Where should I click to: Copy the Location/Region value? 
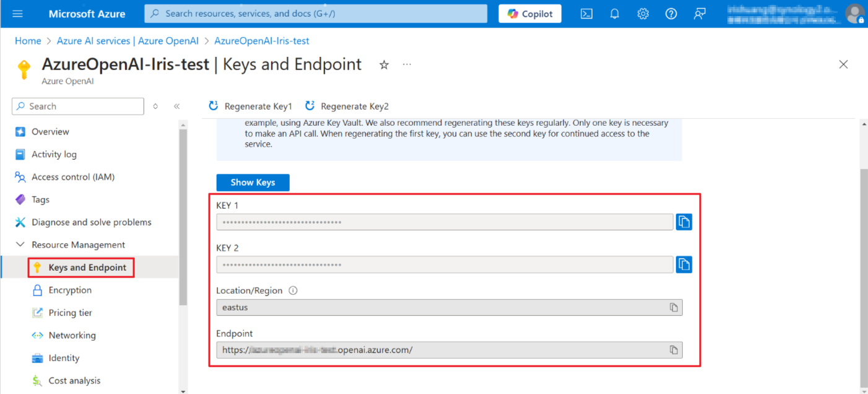[x=674, y=307]
